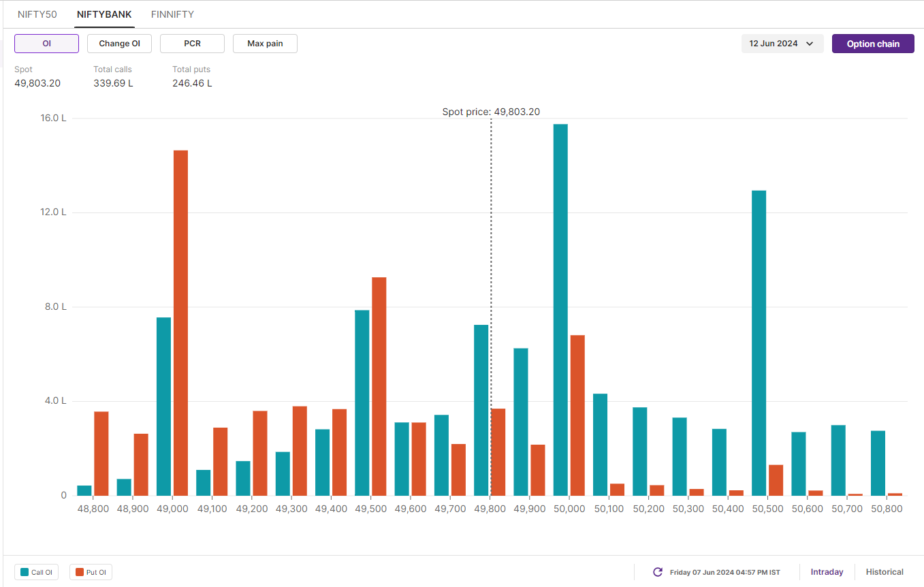The width and height of the screenshot is (924, 587).
Task: Click the spot value 49,803.20 in header
Action: tap(37, 83)
